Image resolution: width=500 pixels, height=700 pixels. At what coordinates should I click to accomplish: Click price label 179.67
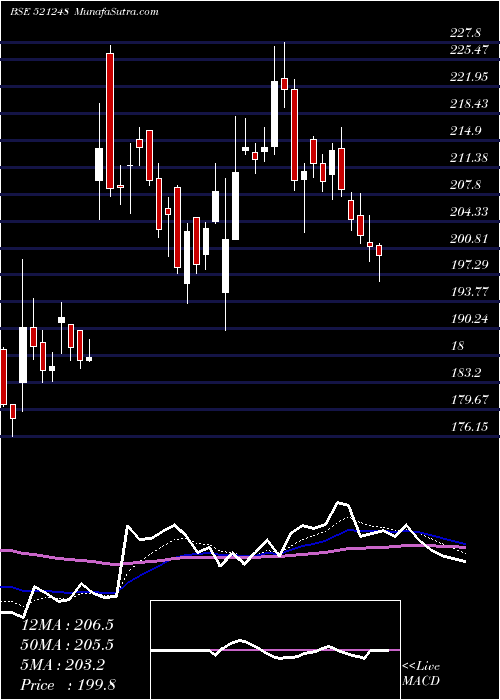(469, 400)
